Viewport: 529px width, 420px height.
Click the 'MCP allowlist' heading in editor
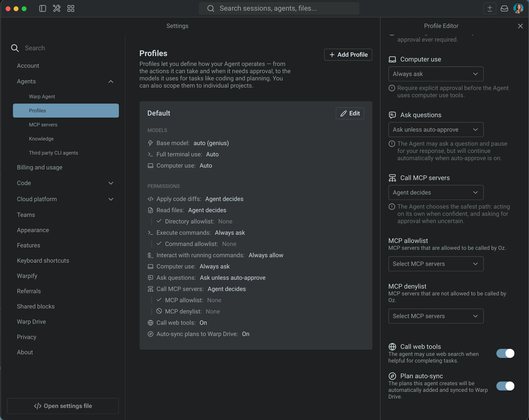click(408, 241)
